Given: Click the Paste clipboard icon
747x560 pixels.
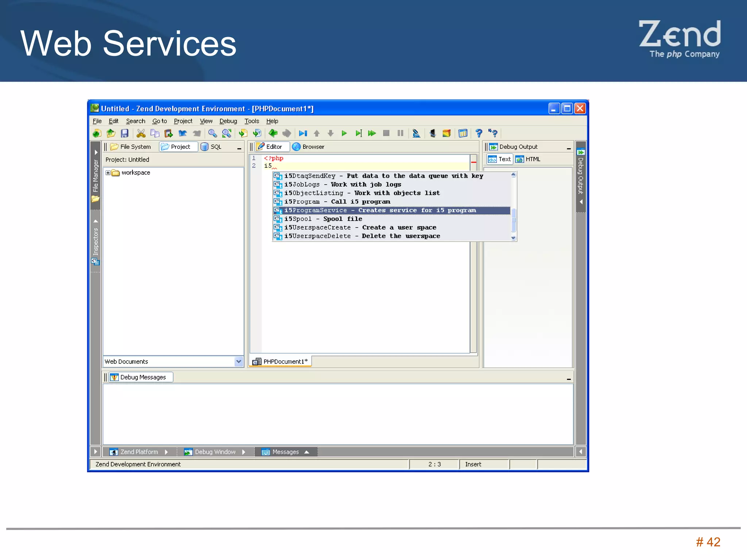Looking at the screenshot, I should (x=169, y=133).
